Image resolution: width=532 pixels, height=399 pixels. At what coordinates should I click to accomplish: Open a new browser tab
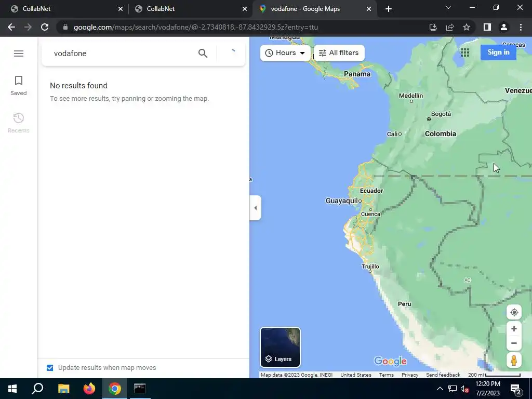389,9
